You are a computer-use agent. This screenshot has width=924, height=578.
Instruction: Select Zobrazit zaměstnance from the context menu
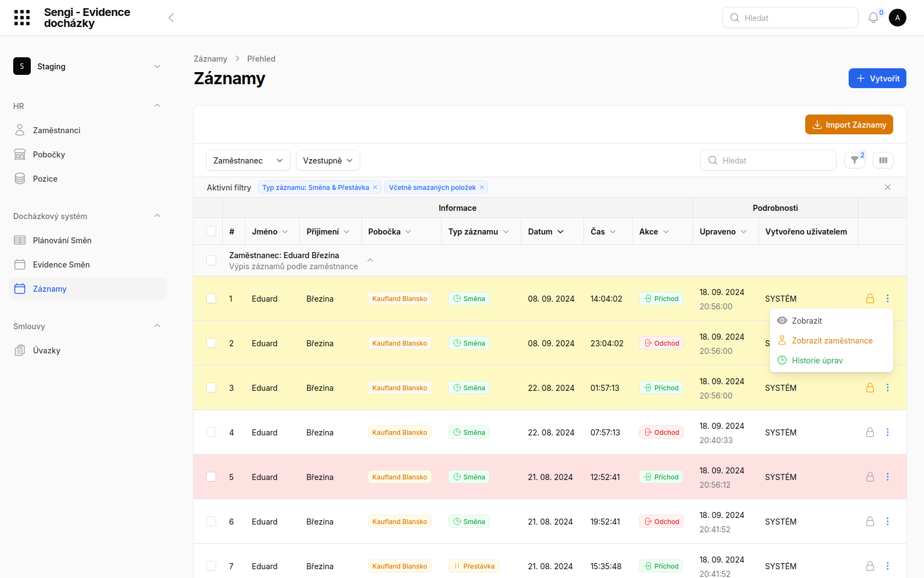tap(831, 340)
